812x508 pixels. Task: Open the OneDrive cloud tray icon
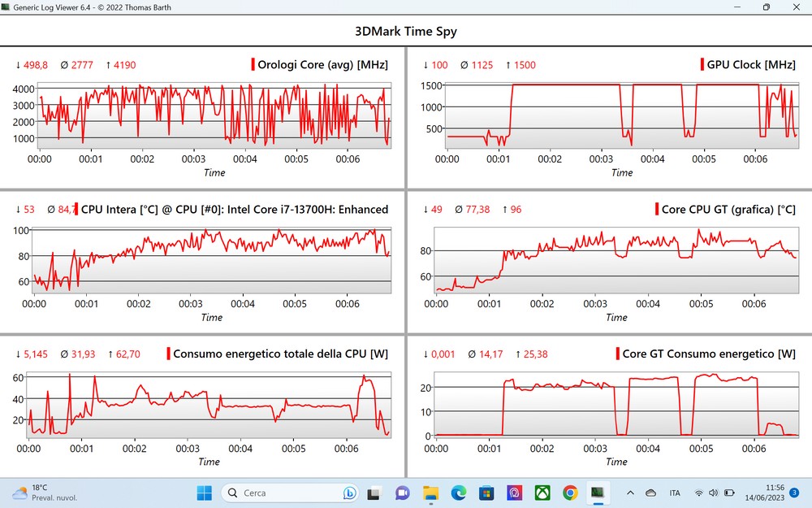point(650,493)
